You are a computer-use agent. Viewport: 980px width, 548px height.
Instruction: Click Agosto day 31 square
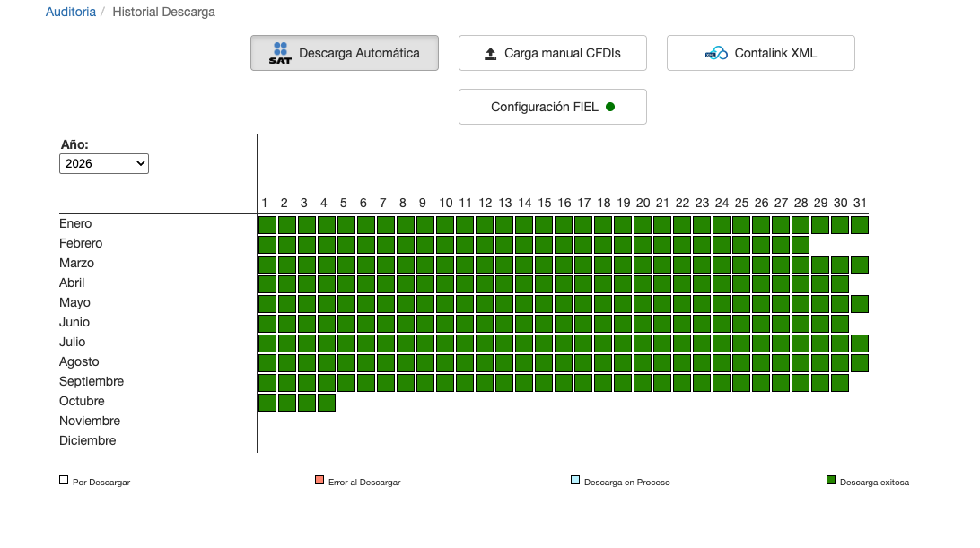click(x=860, y=363)
